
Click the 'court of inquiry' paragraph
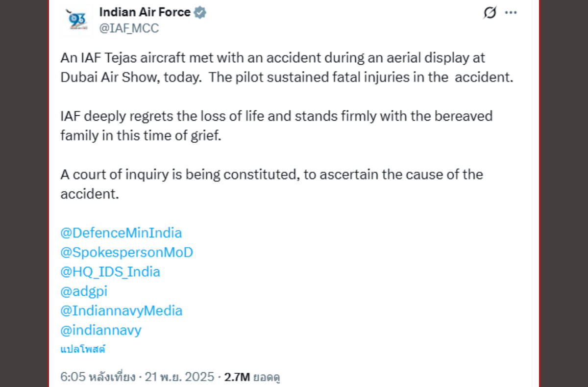pyautogui.click(x=271, y=183)
